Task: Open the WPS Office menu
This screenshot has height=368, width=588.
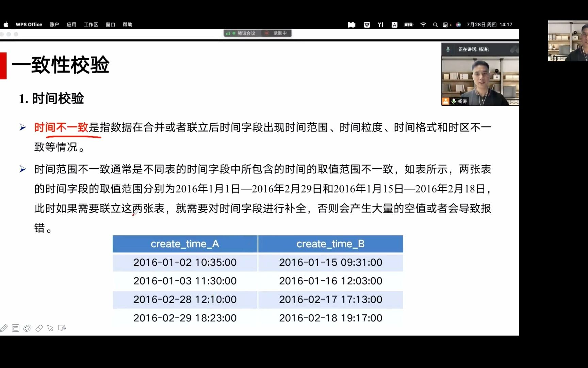Action: point(29,25)
